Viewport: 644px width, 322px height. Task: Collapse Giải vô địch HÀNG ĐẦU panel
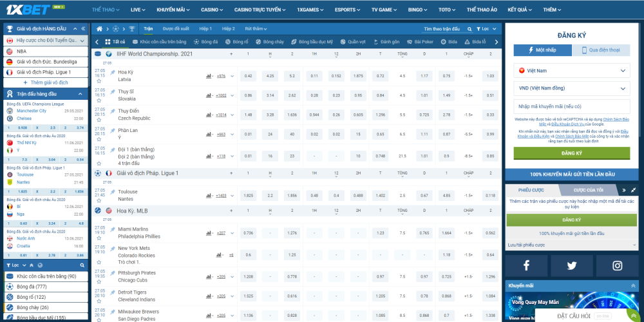(x=75, y=29)
